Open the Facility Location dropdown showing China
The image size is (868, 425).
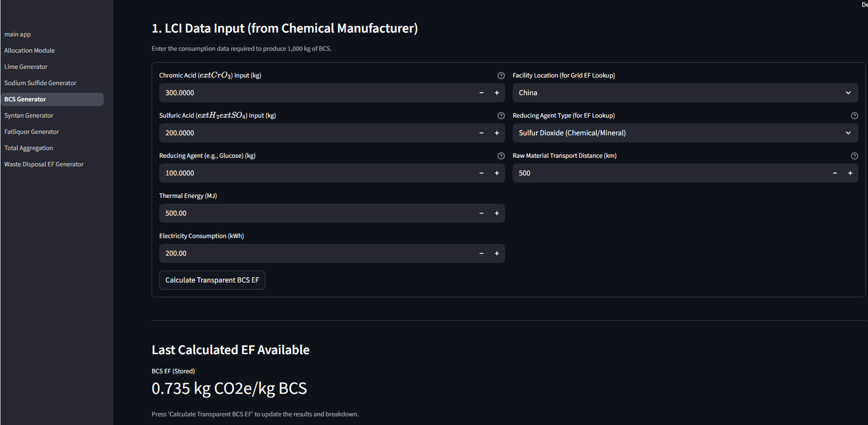point(685,93)
